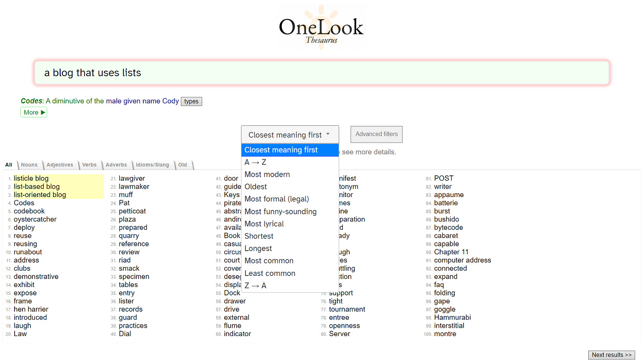Click the word 'male' in the definition
The height and width of the screenshot is (364, 644).
click(114, 101)
